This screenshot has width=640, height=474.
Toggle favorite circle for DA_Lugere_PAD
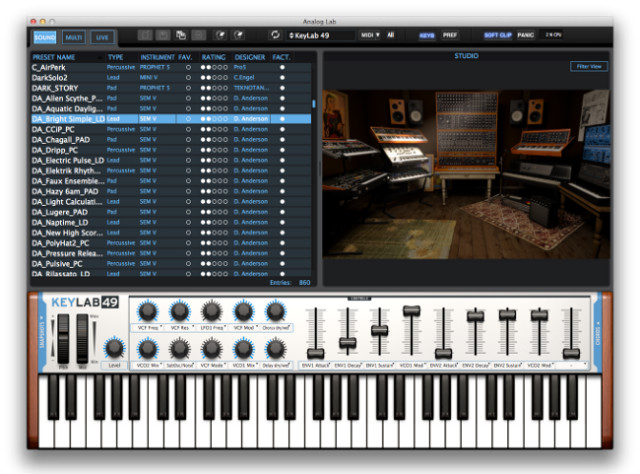click(x=188, y=212)
